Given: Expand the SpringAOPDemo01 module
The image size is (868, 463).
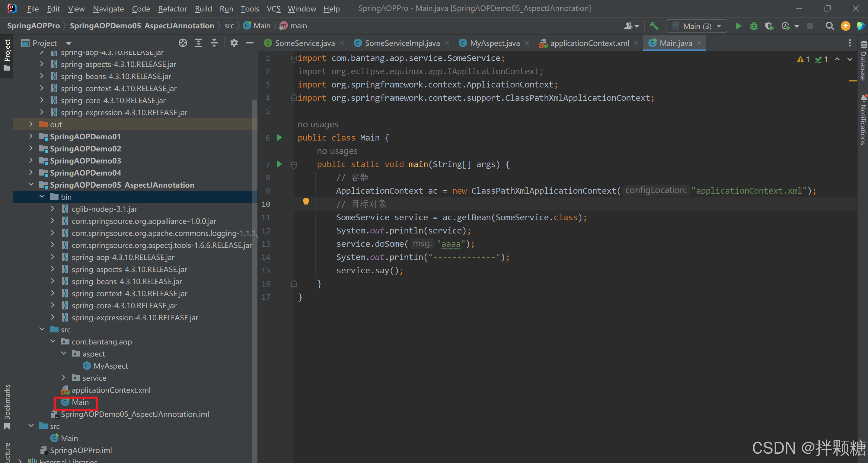Looking at the screenshot, I should point(31,136).
